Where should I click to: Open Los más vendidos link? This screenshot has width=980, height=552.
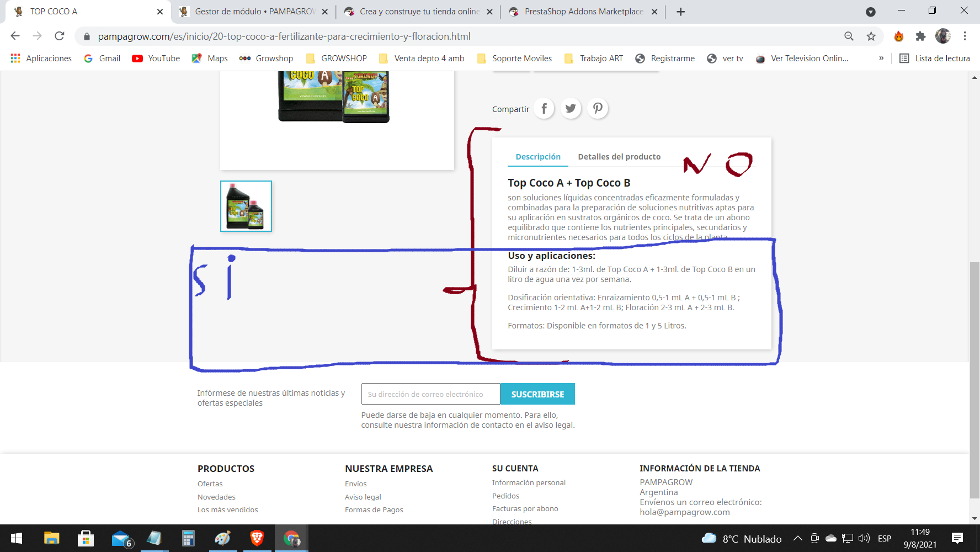tap(228, 509)
